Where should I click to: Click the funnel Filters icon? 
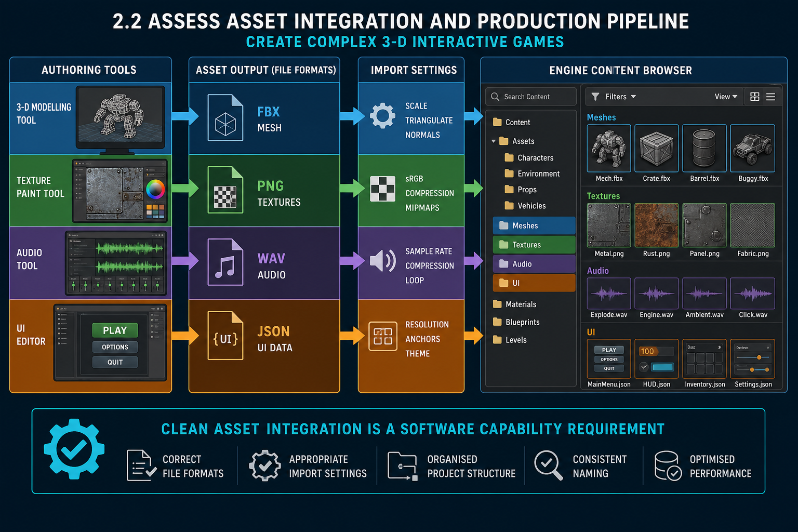(x=595, y=97)
